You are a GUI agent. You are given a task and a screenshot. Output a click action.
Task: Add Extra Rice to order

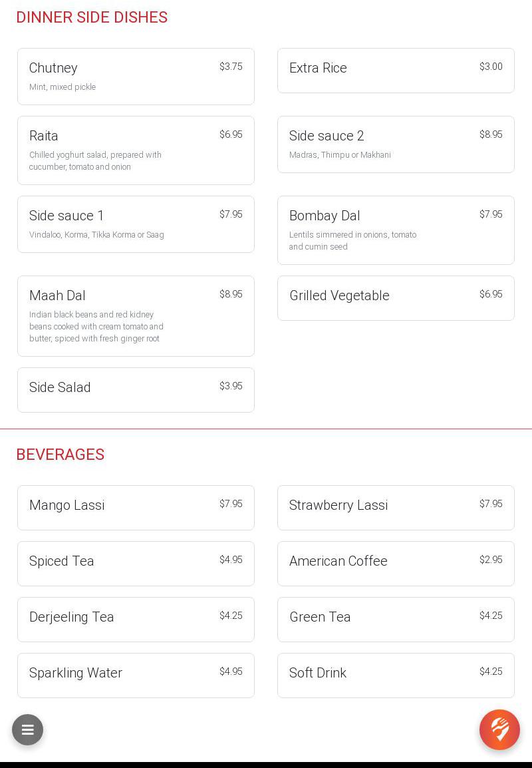[396, 71]
